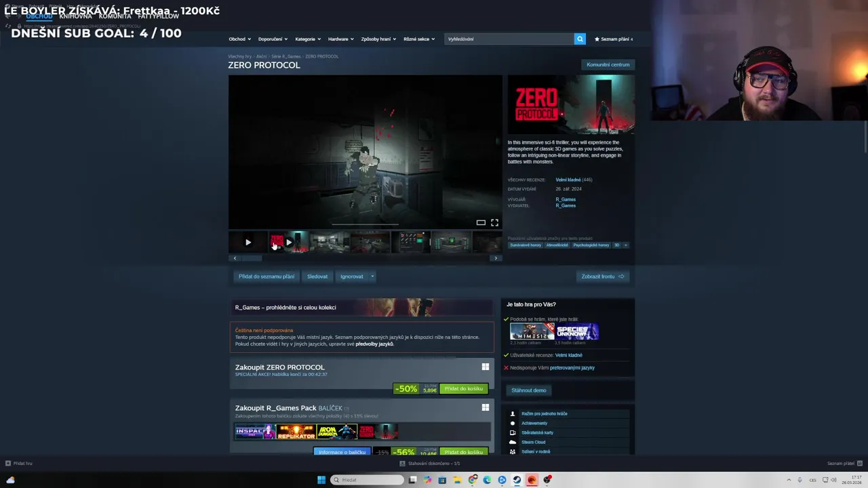Open the R_Games collection banner
868x488 pixels.
coord(361,307)
